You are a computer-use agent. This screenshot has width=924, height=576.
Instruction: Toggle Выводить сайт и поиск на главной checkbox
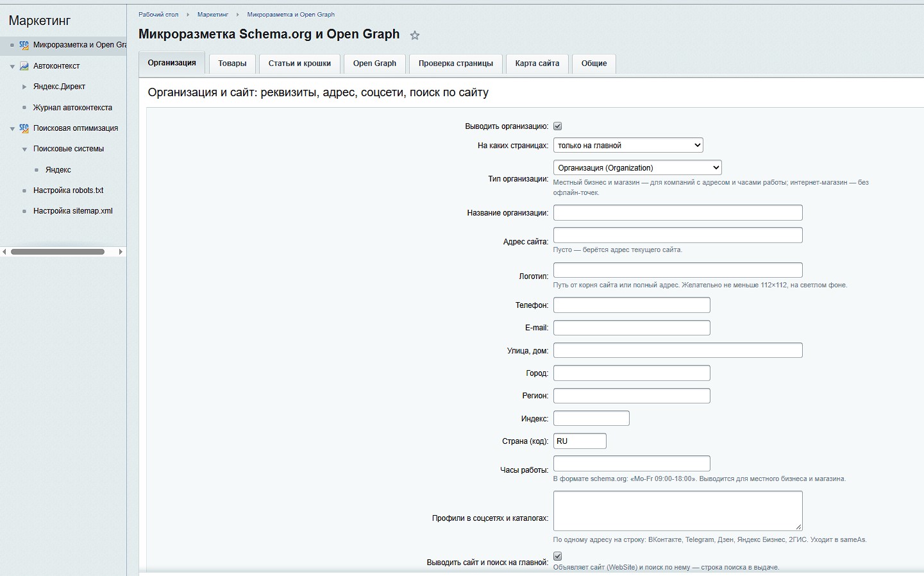[x=558, y=556]
